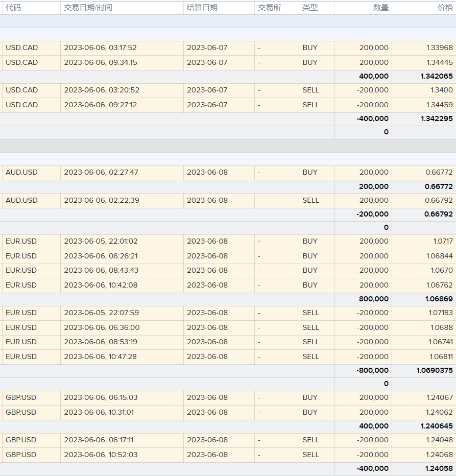This screenshot has height=476, width=456.
Task: Click the 价格 column header
Action: 444,8
